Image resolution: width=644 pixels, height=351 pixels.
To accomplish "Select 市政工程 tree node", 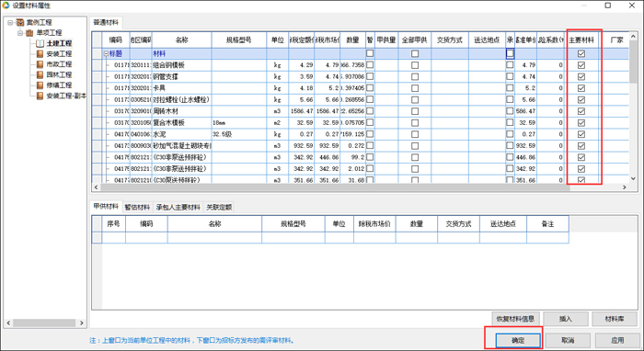I will 59,64.
